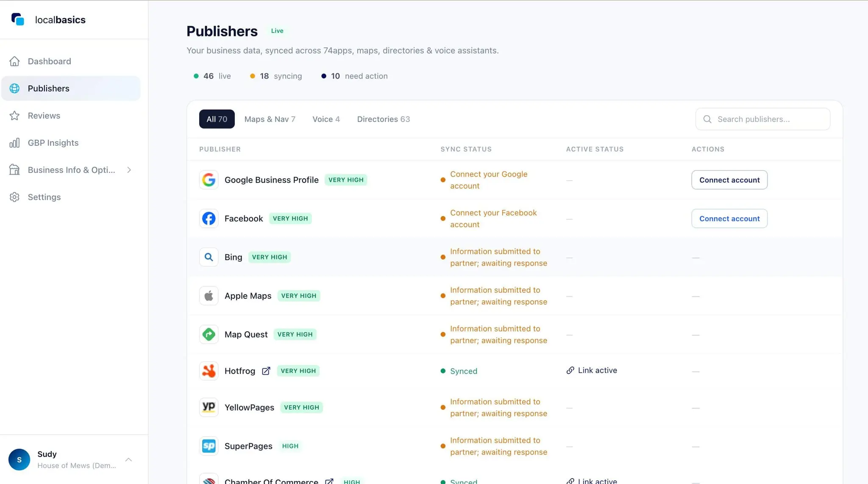
Task: Switch to the Voice 4 tab
Action: [326, 119]
